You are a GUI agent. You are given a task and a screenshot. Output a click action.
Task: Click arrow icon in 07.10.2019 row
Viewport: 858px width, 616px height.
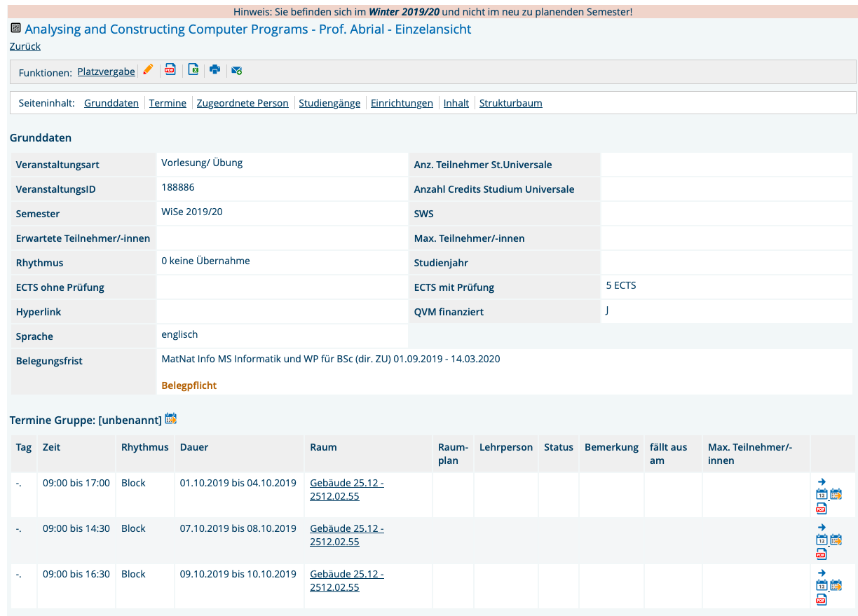click(x=822, y=527)
